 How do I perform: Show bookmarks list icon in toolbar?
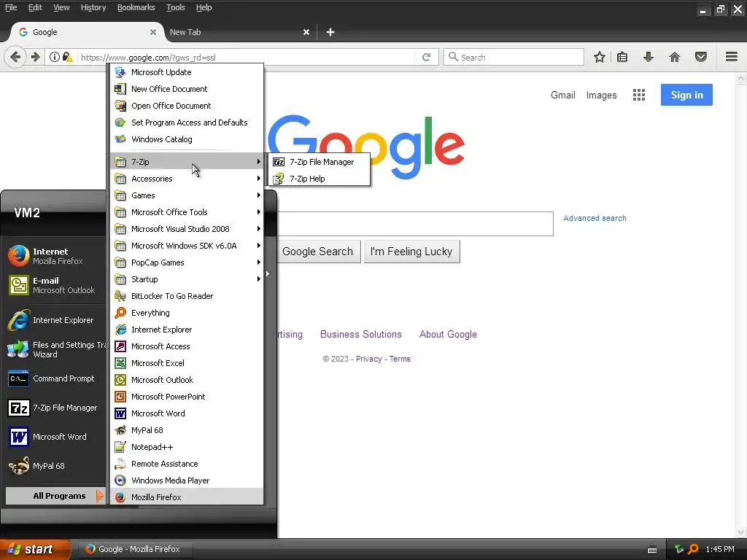[622, 57]
